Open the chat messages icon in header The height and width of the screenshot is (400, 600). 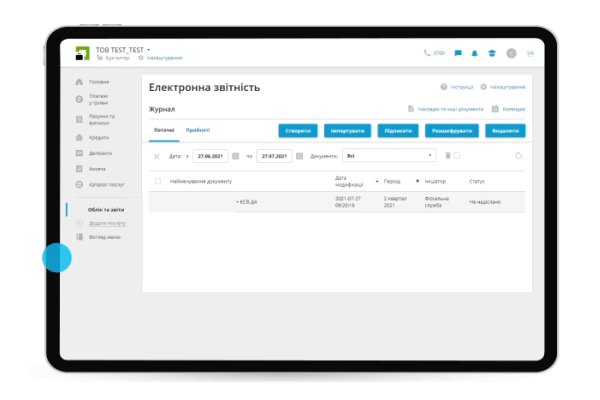point(458,53)
